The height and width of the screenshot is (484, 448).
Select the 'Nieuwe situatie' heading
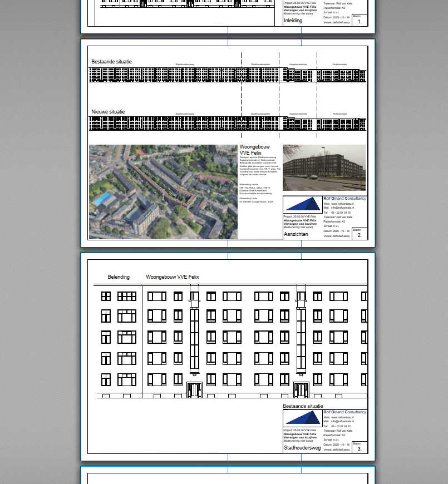point(108,112)
